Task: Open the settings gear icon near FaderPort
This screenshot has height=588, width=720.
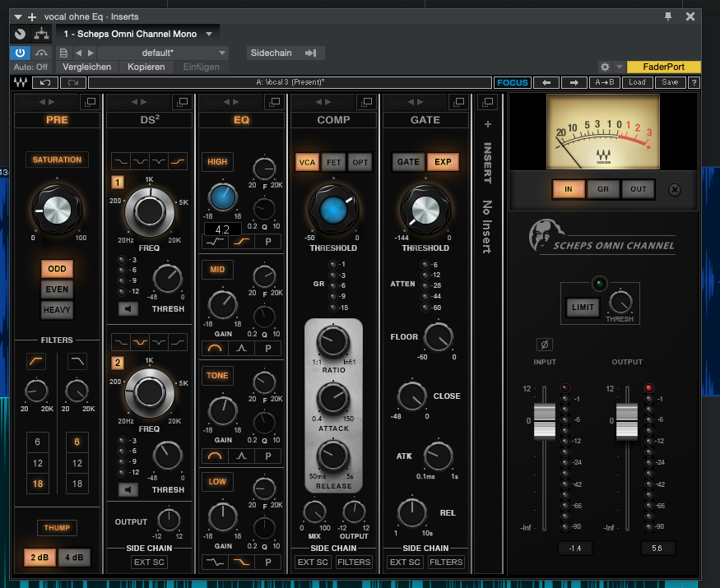Action: click(605, 67)
